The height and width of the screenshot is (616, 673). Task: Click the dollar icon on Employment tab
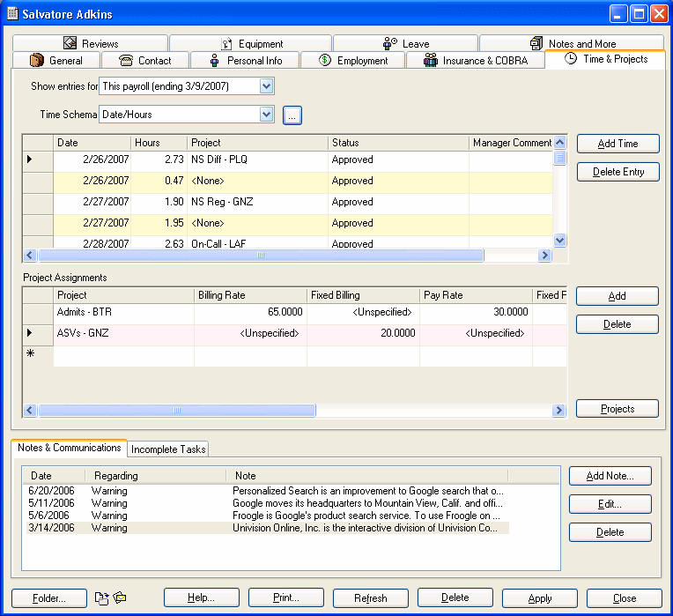324,61
